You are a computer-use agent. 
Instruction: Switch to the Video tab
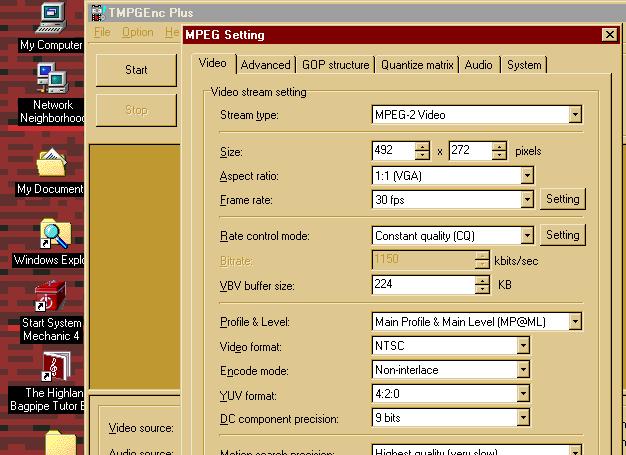click(x=213, y=63)
